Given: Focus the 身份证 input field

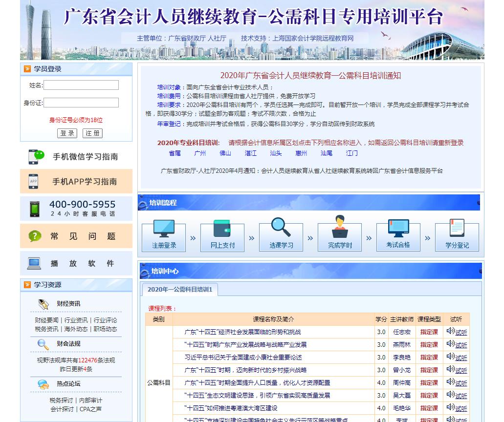Looking at the screenshot, I should point(81,103).
